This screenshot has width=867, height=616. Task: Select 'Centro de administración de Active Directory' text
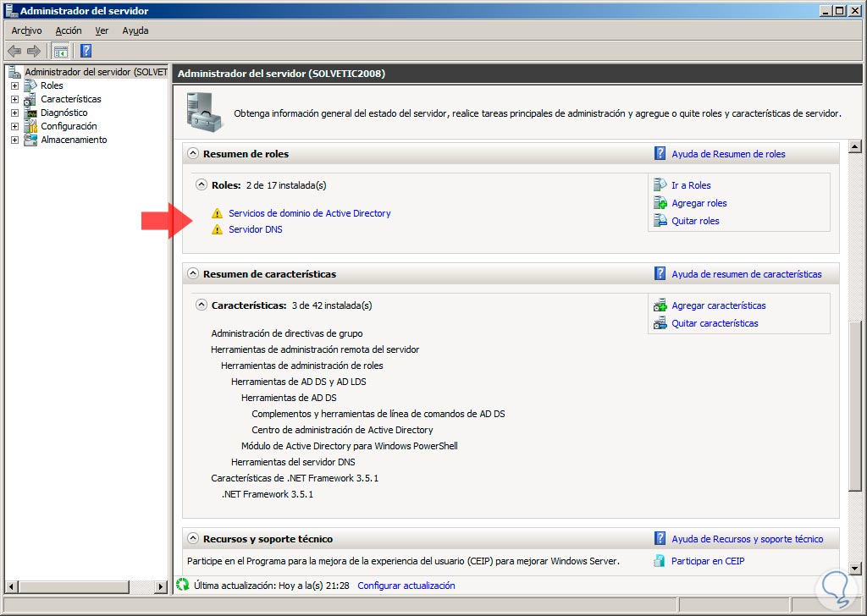pyautogui.click(x=342, y=430)
